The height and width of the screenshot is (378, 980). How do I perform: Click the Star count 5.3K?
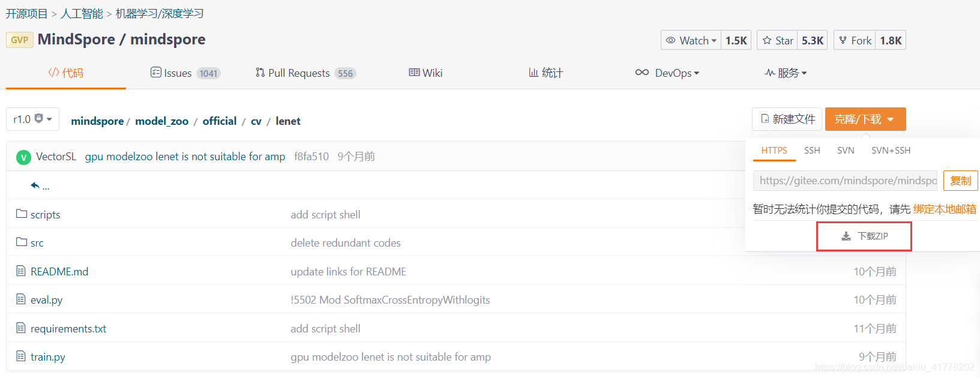coord(813,40)
